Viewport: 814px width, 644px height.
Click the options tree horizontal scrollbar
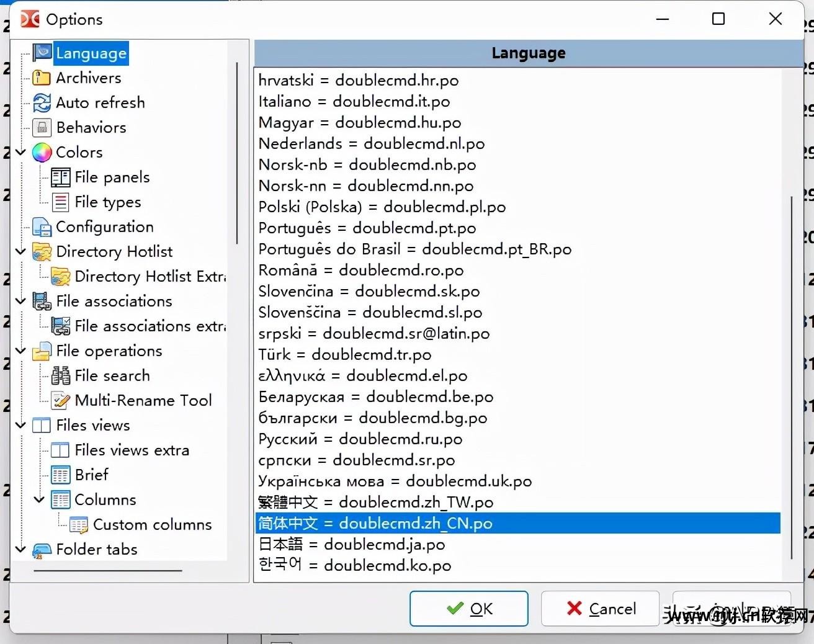[x=108, y=570]
